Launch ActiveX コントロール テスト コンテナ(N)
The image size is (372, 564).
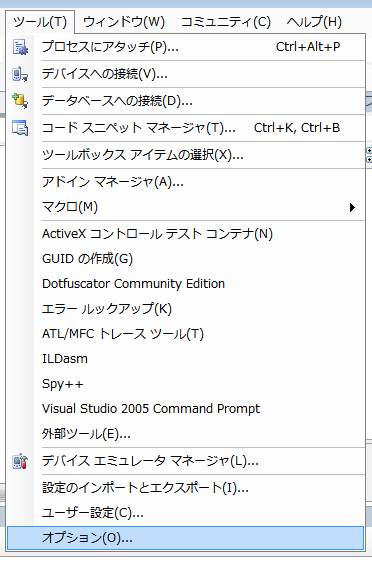coord(186,234)
